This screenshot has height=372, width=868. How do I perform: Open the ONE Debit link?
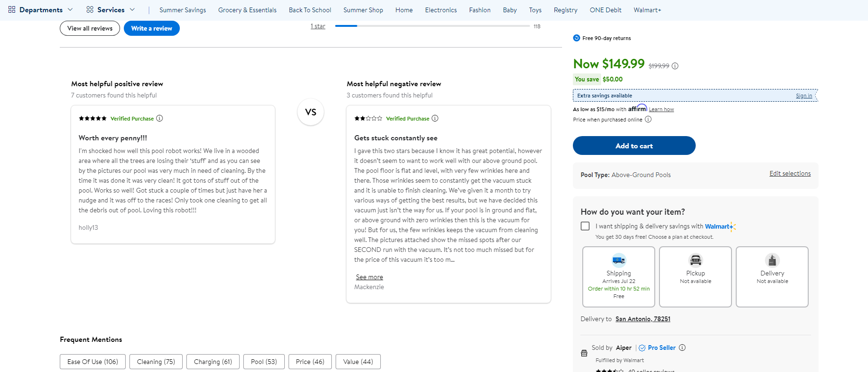[605, 10]
